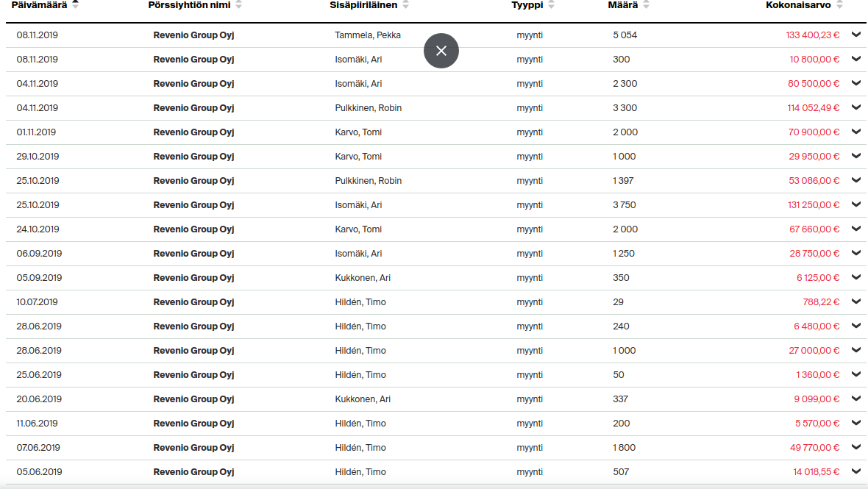
Task: Sort by Pörssiyhtiön nimi column arrows
Action: [238, 5]
